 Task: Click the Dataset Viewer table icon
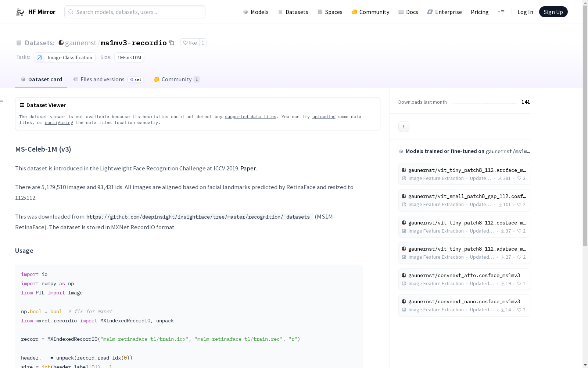(x=22, y=105)
